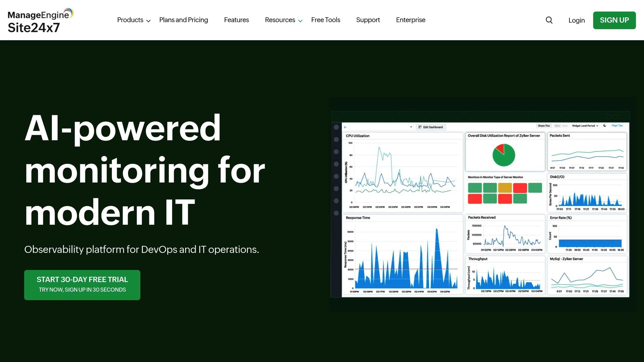Switch the dashboard to Hour view

[565, 126]
